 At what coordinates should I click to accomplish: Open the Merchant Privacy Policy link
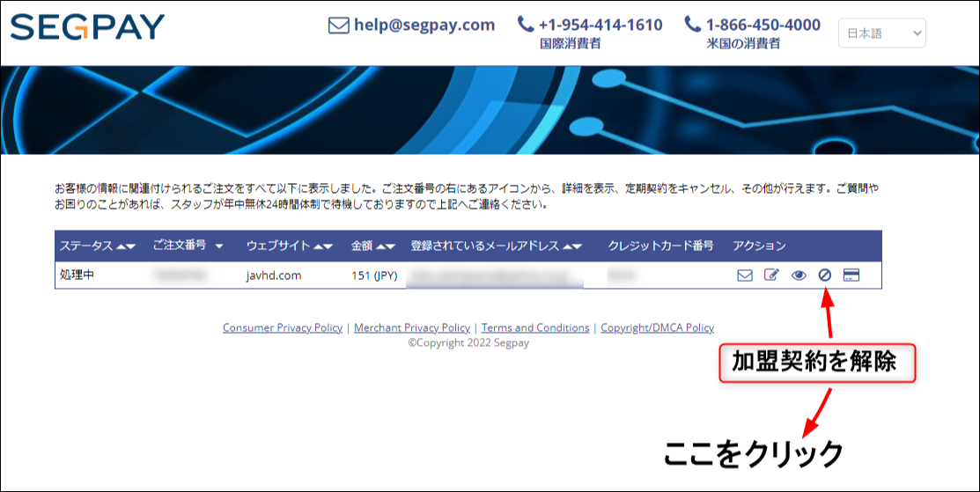tap(411, 327)
